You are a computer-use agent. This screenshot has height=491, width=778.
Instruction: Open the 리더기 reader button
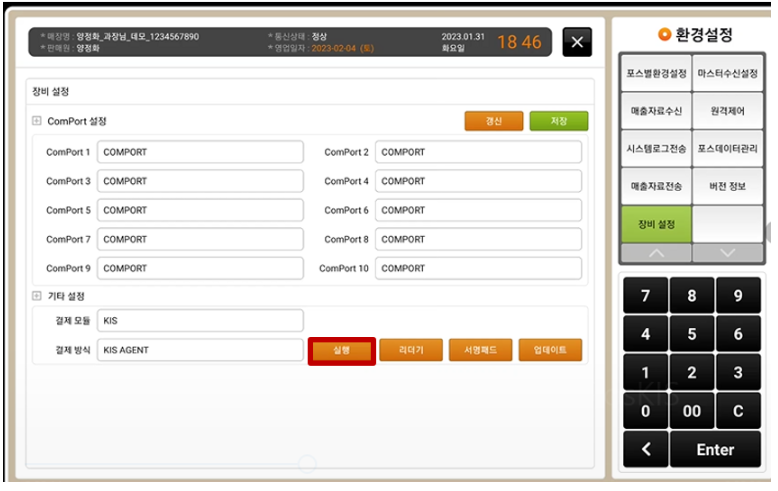point(411,351)
